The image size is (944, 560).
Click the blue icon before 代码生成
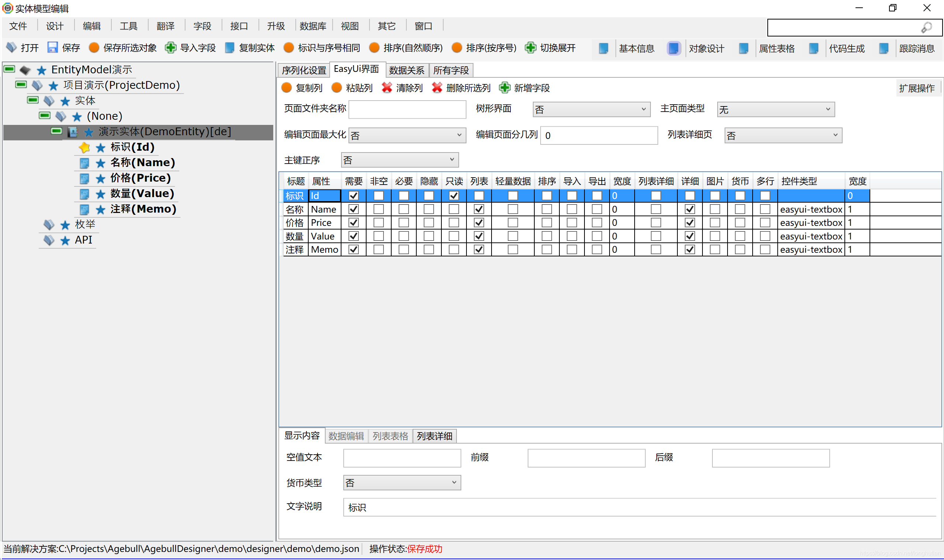click(814, 48)
